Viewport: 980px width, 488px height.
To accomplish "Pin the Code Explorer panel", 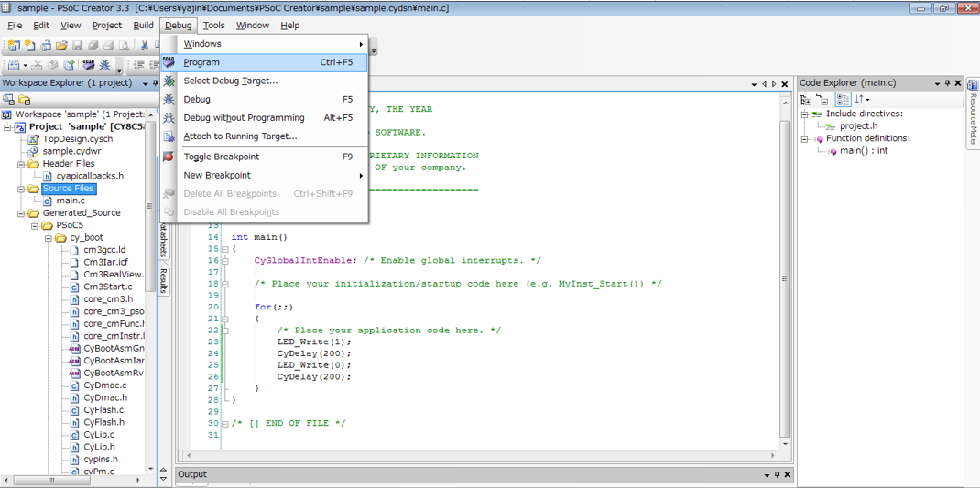I will (948, 83).
